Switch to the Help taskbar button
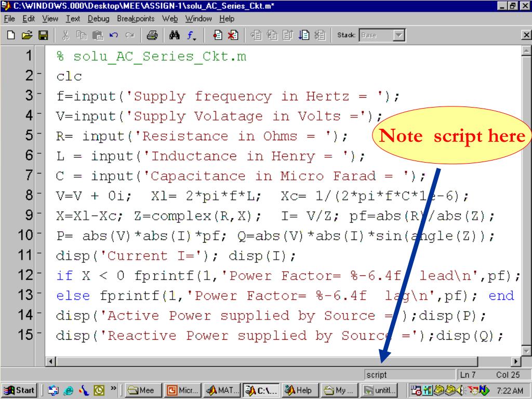This screenshot has height=399, width=532. click(x=301, y=391)
